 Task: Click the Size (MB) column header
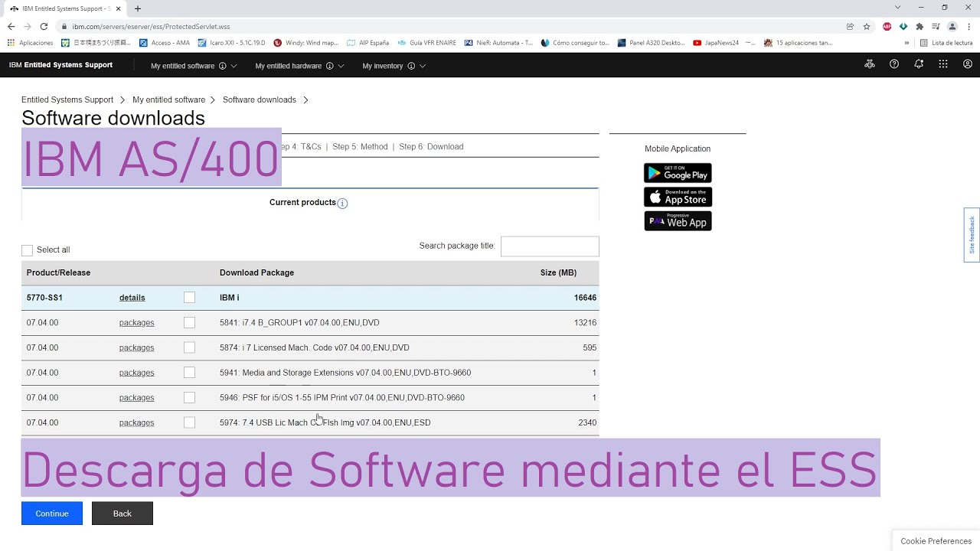point(558,272)
